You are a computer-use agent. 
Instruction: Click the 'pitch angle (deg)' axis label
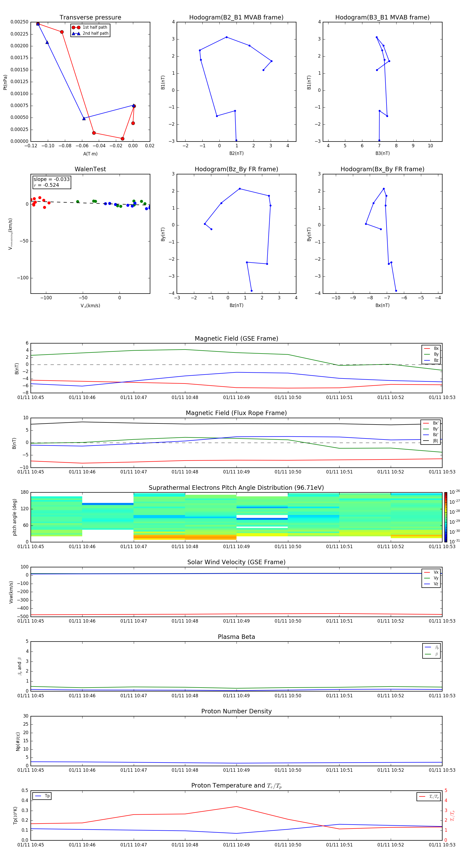click(14, 517)
